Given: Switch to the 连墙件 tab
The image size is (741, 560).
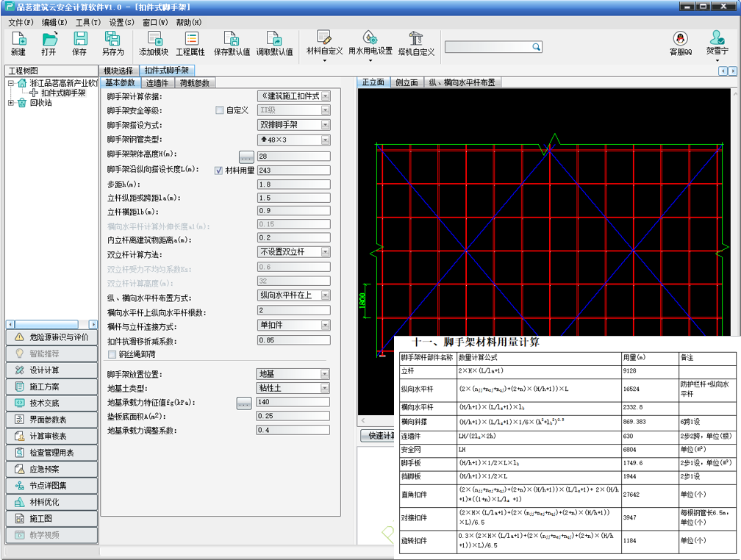Looking at the screenshot, I should click(157, 83).
